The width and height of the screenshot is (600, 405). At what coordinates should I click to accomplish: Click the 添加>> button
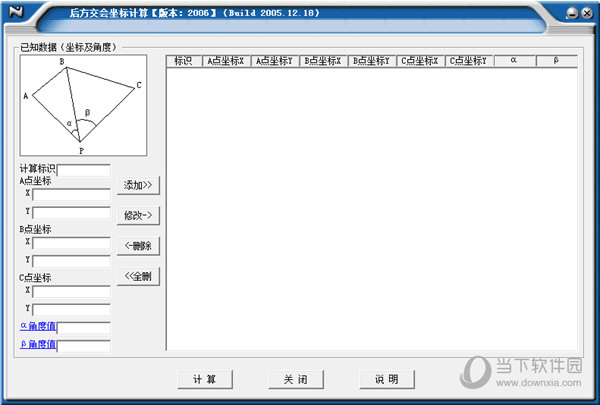click(x=139, y=185)
